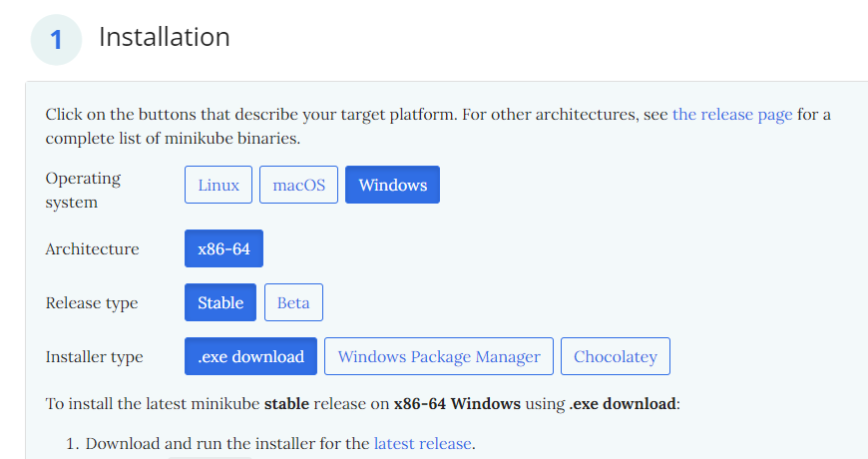868x459 pixels.
Task: Click the 'x86-64 Windows' bold text
Action: coord(457,404)
